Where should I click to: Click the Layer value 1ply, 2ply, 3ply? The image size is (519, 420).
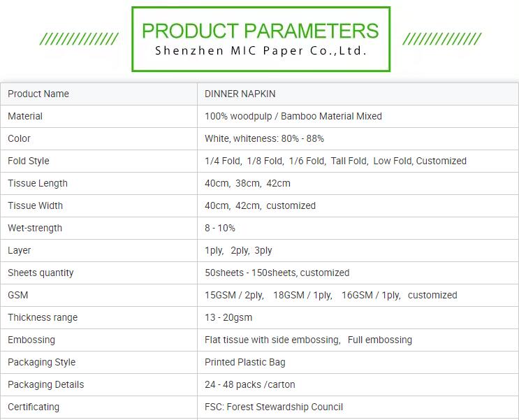[238, 250]
